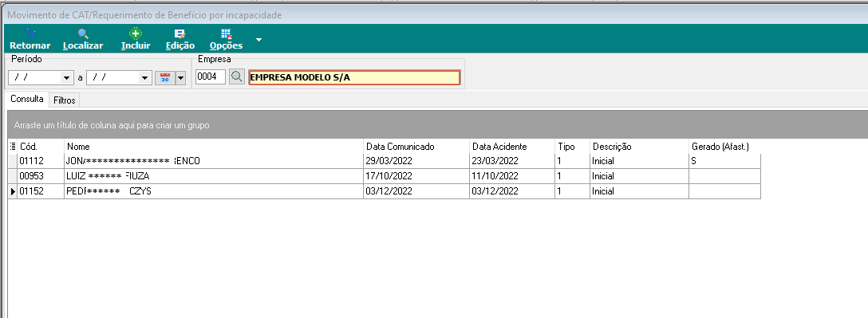Click the grid column chooser icon
The width and height of the screenshot is (868, 318).
click(x=13, y=147)
